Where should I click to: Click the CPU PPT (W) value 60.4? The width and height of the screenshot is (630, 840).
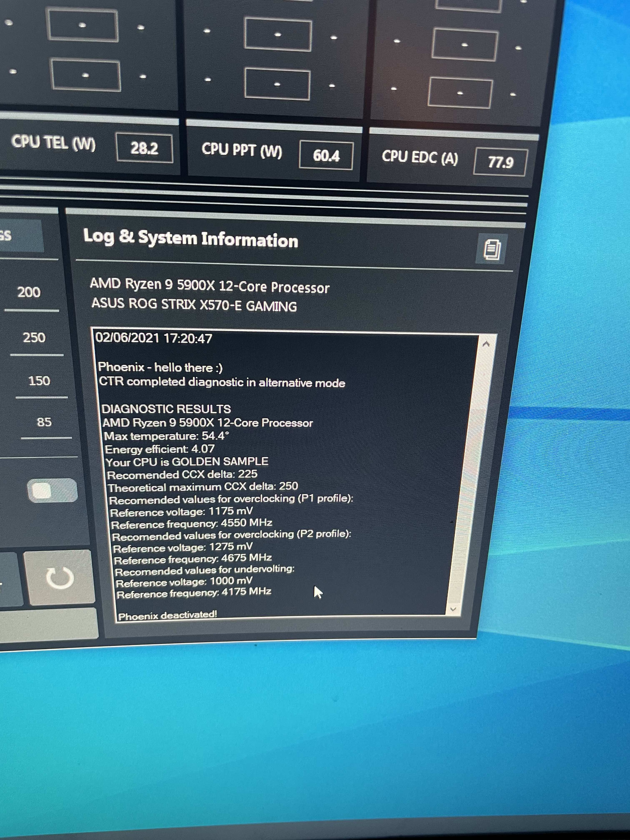(x=326, y=155)
